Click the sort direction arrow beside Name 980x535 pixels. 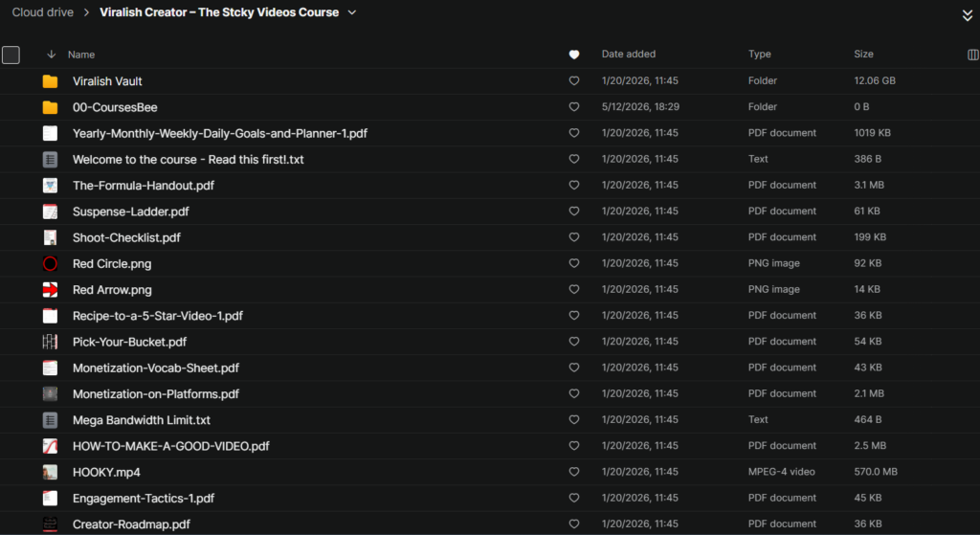pyautogui.click(x=52, y=55)
